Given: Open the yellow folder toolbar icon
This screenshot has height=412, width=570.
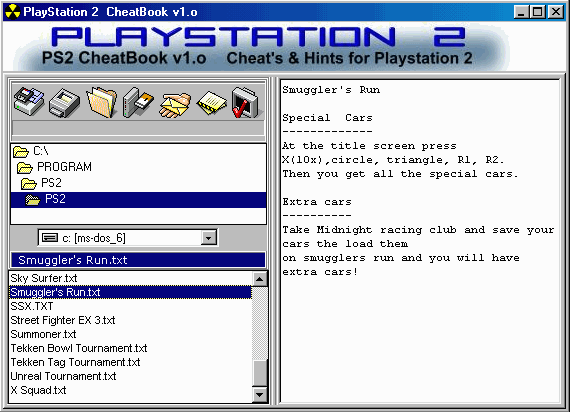Looking at the screenshot, I should [102, 102].
